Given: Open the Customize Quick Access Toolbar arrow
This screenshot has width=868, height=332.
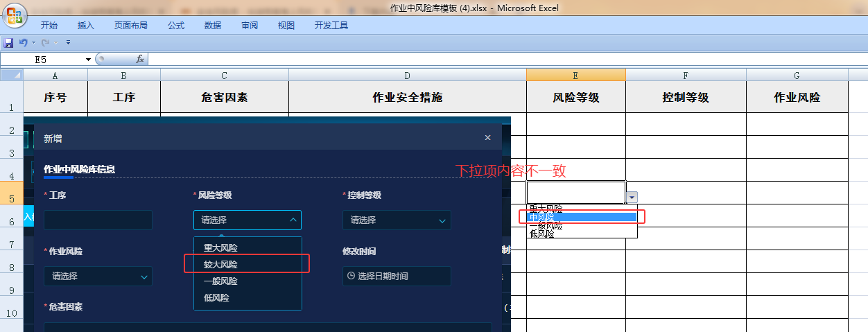Looking at the screenshot, I should (68, 43).
